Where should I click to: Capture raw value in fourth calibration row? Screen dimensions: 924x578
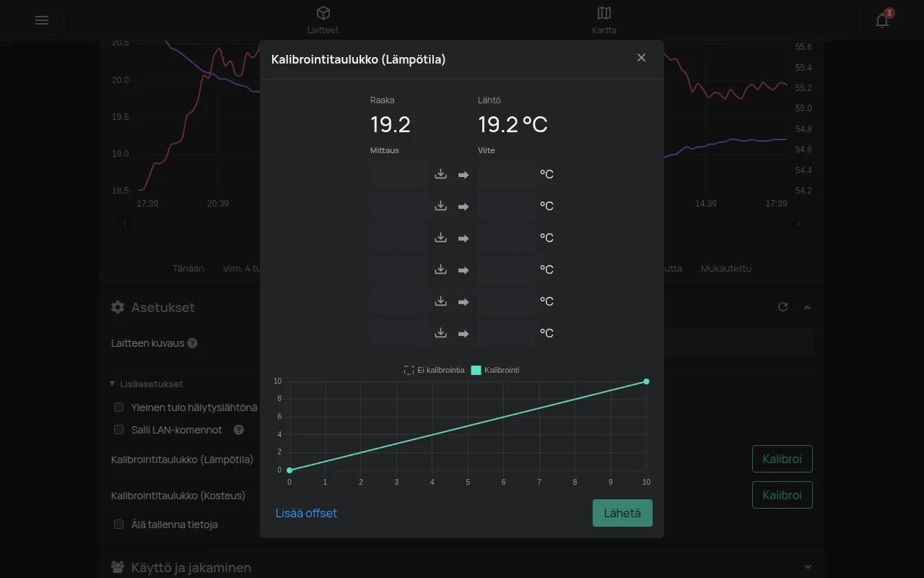pos(441,269)
